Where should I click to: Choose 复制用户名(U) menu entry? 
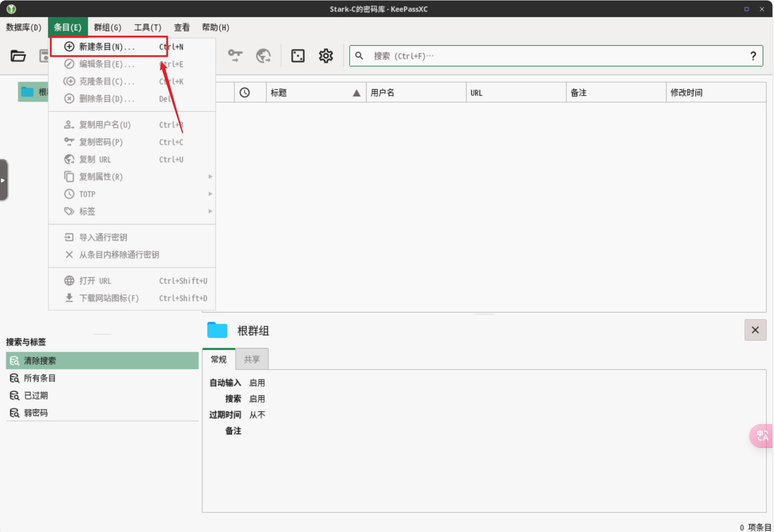[132, 125]
